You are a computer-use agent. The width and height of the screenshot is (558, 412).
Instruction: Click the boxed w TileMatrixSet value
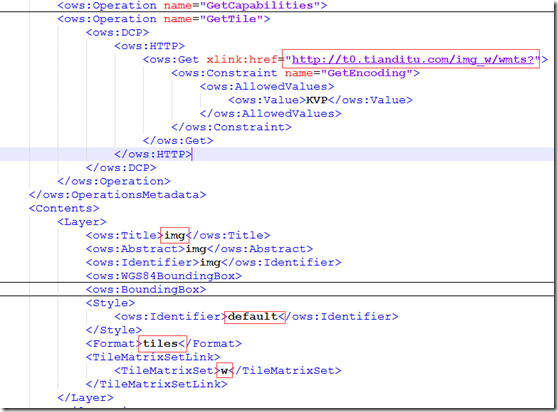[224, 370]
